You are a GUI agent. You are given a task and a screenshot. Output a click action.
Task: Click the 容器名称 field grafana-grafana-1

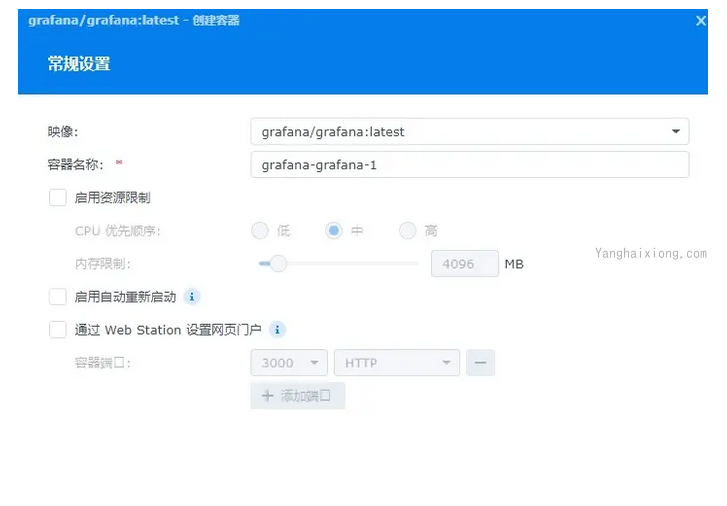(470, 165)
